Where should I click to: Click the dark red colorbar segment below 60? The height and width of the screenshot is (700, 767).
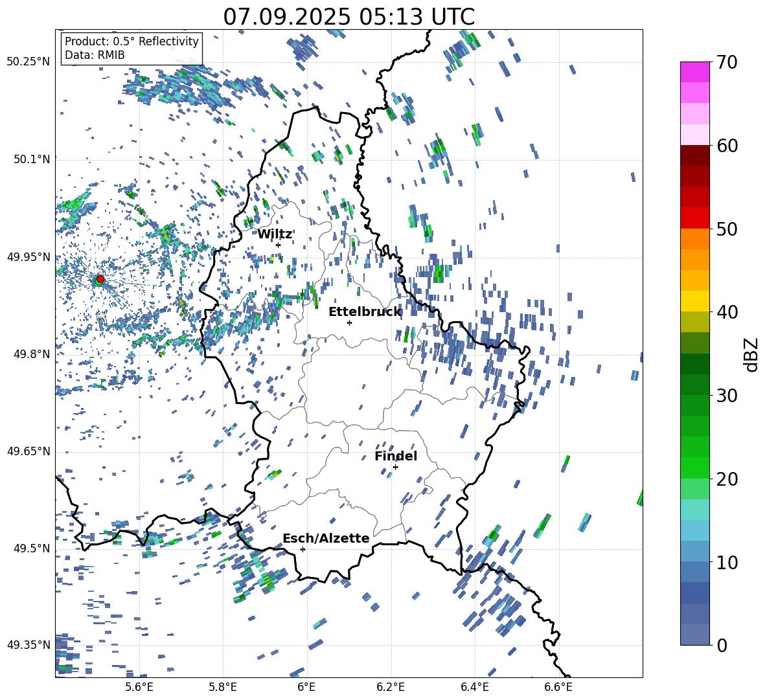tap(695, 155)
